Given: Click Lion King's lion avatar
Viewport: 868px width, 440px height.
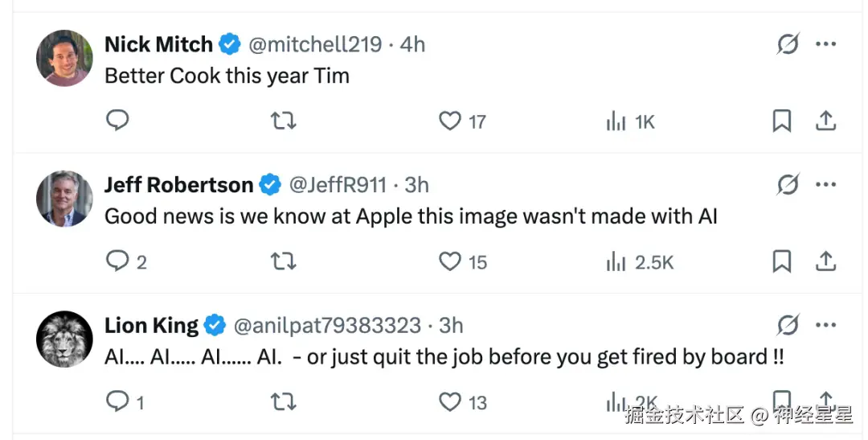Looking at the screenshot, I should coord(65,339).
